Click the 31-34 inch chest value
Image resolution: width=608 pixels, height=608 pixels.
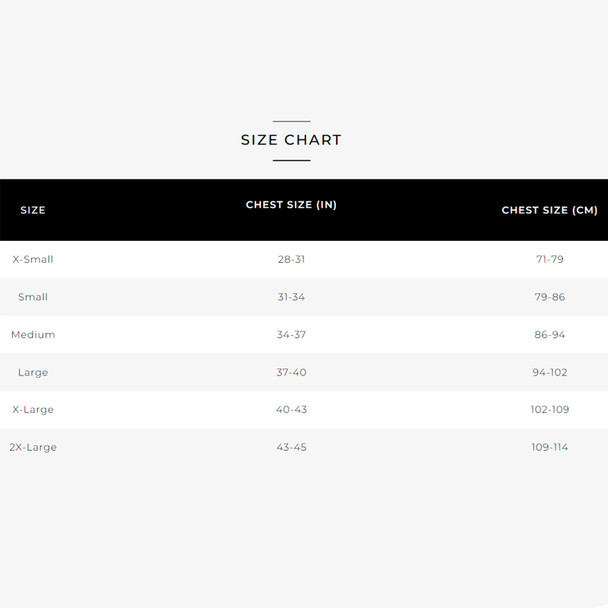pos(291,297)
